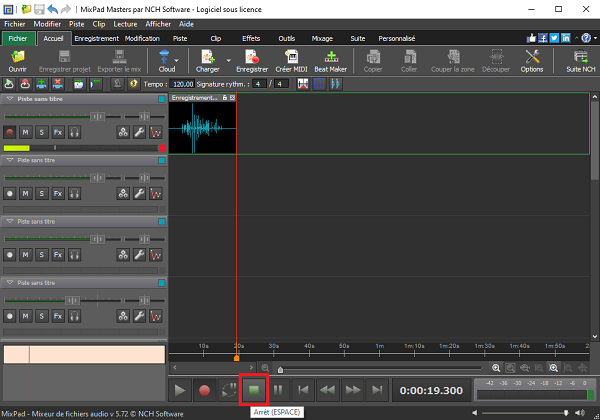Viewport: 600px width, 420px height.
Task: Toggle the loop record button
Action: 229,390
